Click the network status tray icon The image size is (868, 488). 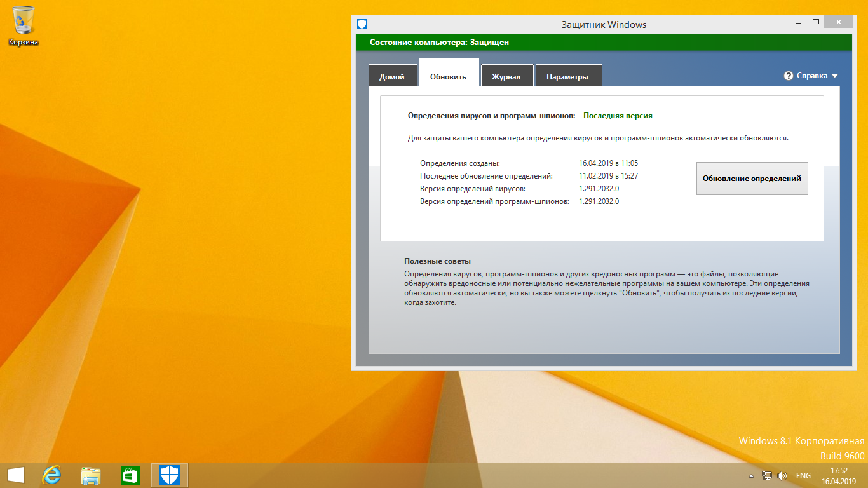click(767, 476)
